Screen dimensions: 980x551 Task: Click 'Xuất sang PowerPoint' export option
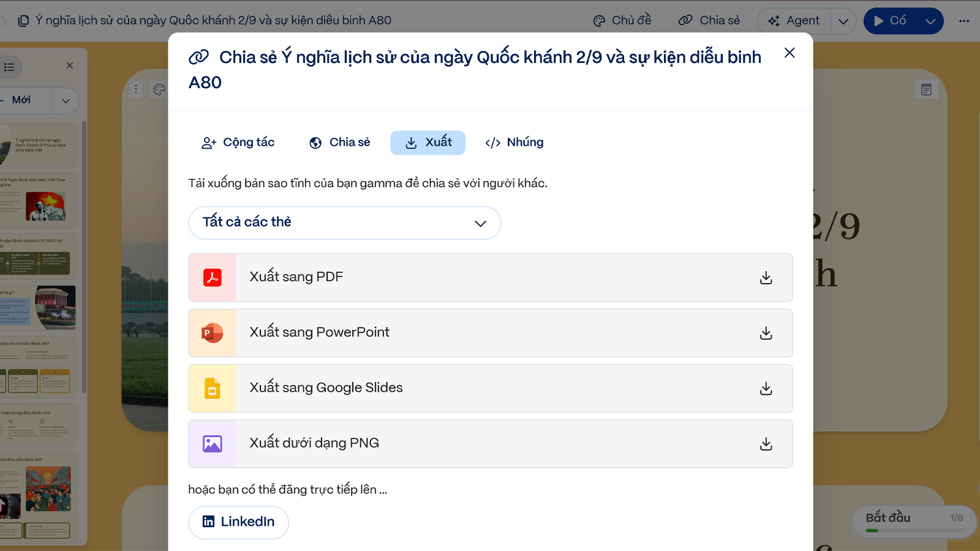[x=490, y=333]
